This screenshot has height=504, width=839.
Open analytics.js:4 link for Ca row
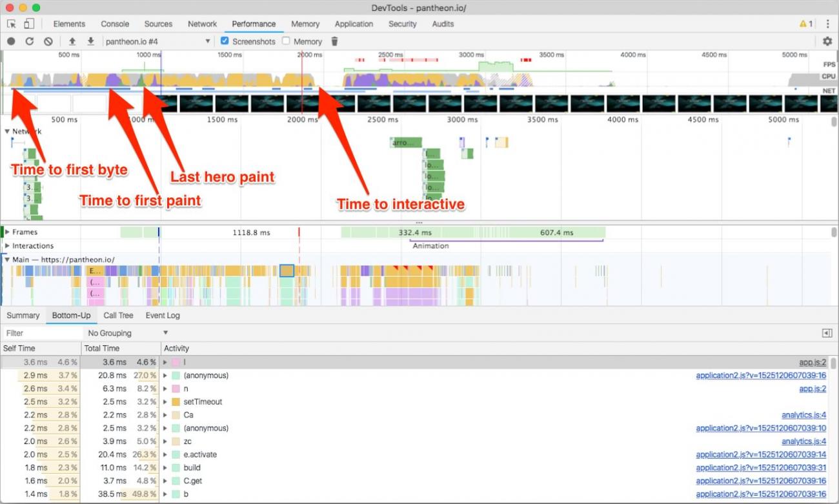coord(804,415)
